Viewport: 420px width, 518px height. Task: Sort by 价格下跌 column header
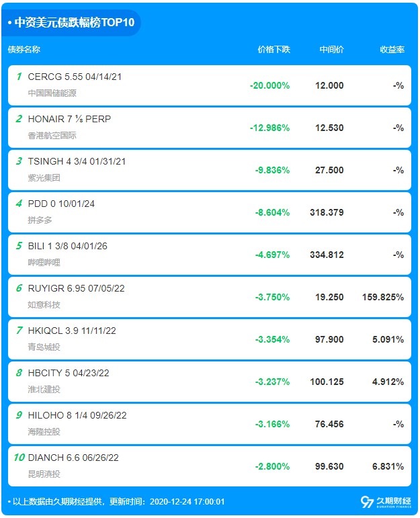tap(274, 50)
